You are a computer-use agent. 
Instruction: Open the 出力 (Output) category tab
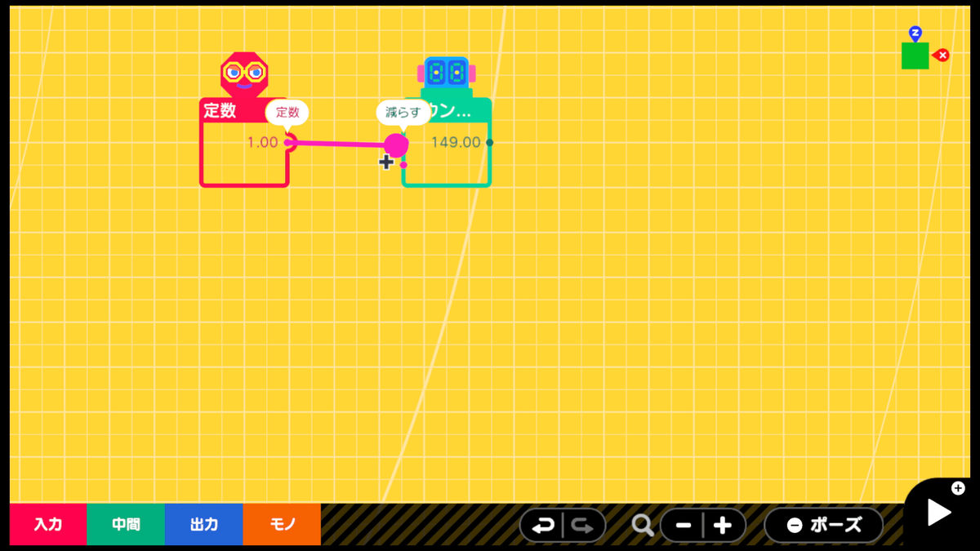coord(203,525)
